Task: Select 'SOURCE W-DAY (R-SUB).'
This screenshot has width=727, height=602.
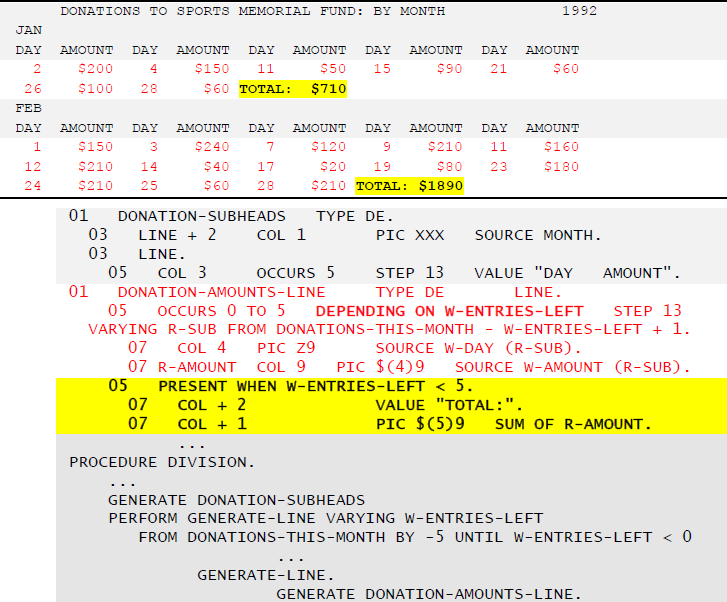Action: [x=478, y=348]
